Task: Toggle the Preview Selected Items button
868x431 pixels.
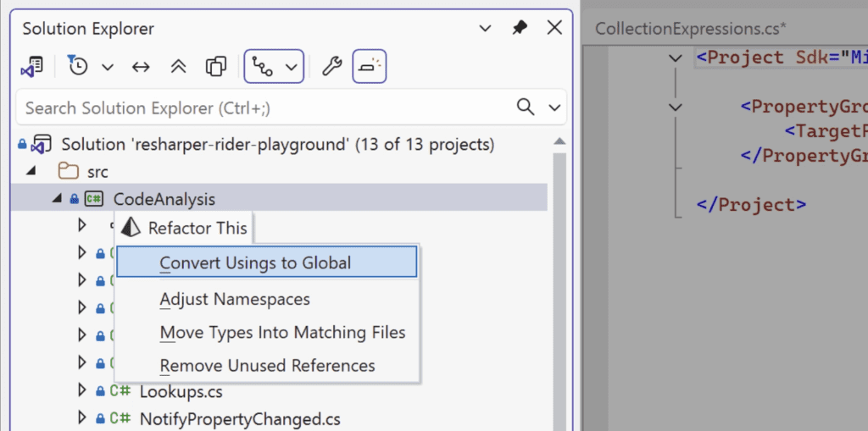Action: point(369,67)
